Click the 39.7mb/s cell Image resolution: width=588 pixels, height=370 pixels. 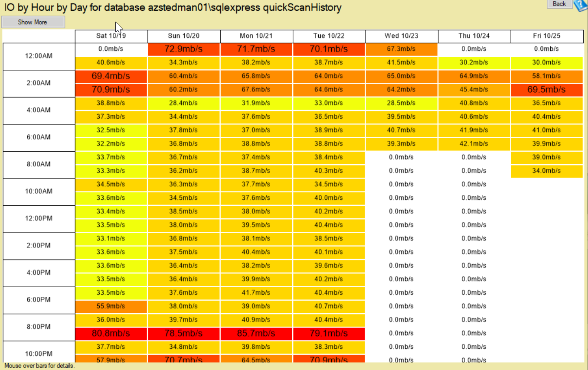pos(184,320)
